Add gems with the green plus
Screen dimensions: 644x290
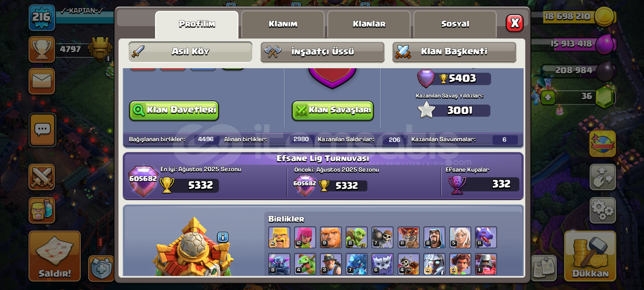(x=548, y=97)
